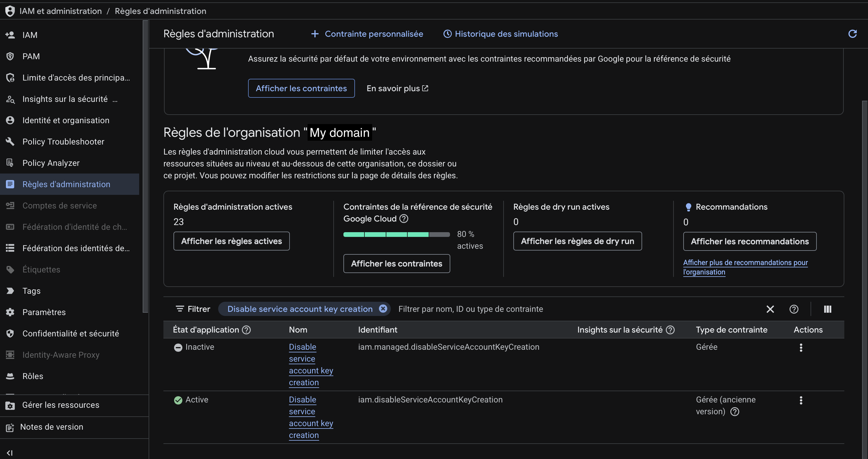This screenshot has width=868, height=459.
Task: Click Afficher les règles actives button
Action: coord(231,241)
